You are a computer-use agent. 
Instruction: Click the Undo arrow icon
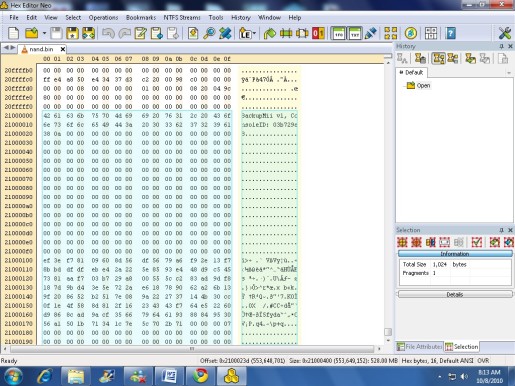point(108,33)
